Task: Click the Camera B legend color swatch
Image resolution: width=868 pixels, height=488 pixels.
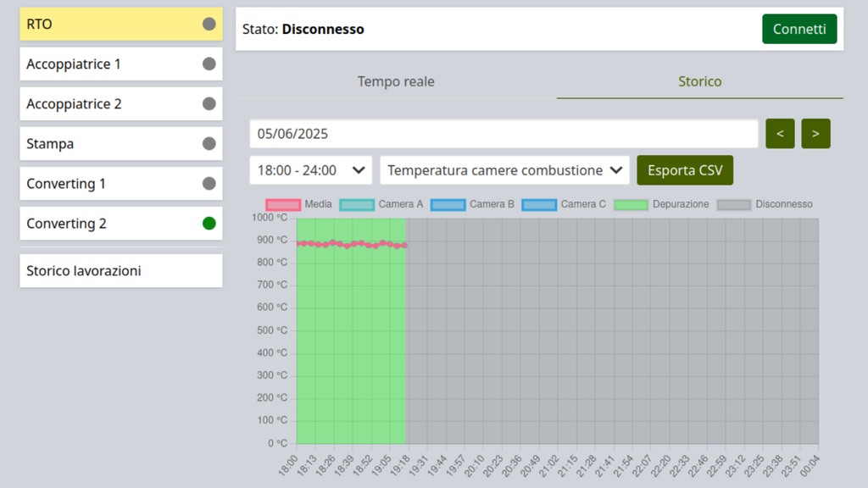Action: [448, 205]
